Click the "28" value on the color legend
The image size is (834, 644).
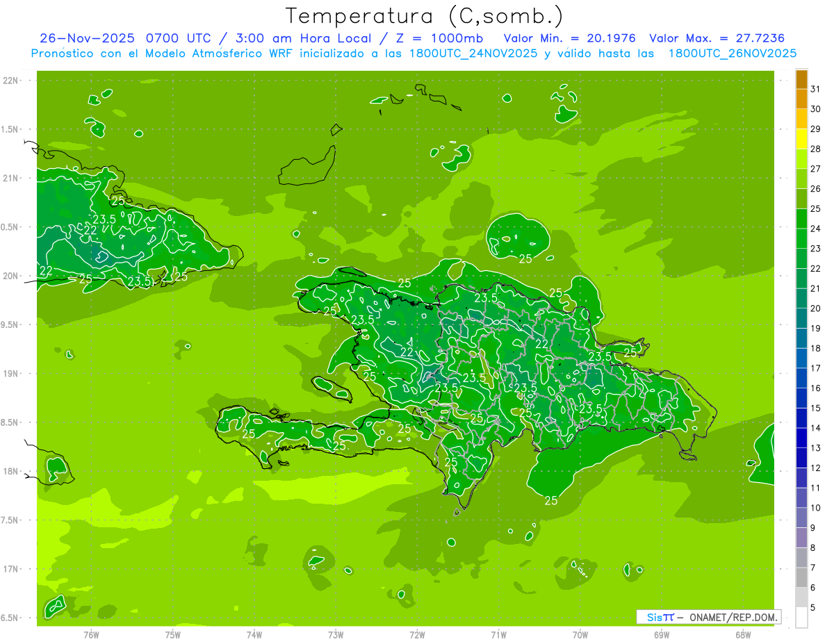pyautogui.click(x=815, y=149)
